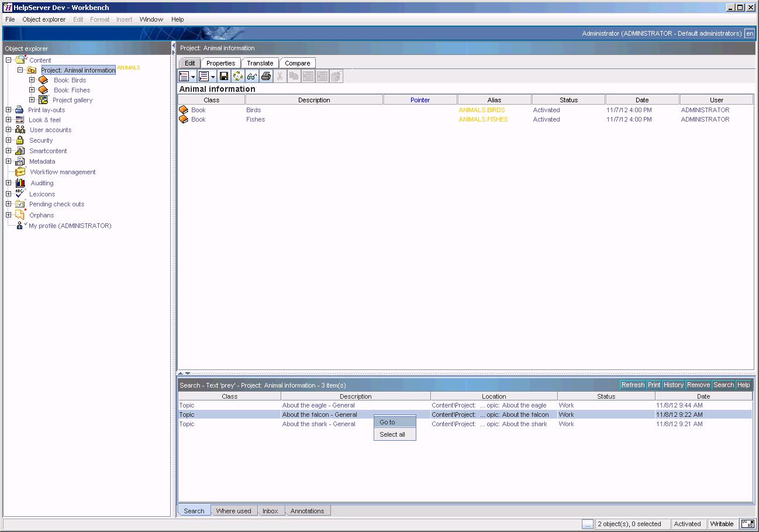This screenshot has height=532, width=759.
Task: Click the Auditing bar chart icon
Action: click(x=20, y=183)
